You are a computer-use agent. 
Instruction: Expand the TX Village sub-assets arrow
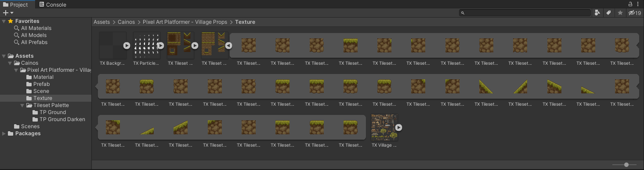click(x=398, y=127)
